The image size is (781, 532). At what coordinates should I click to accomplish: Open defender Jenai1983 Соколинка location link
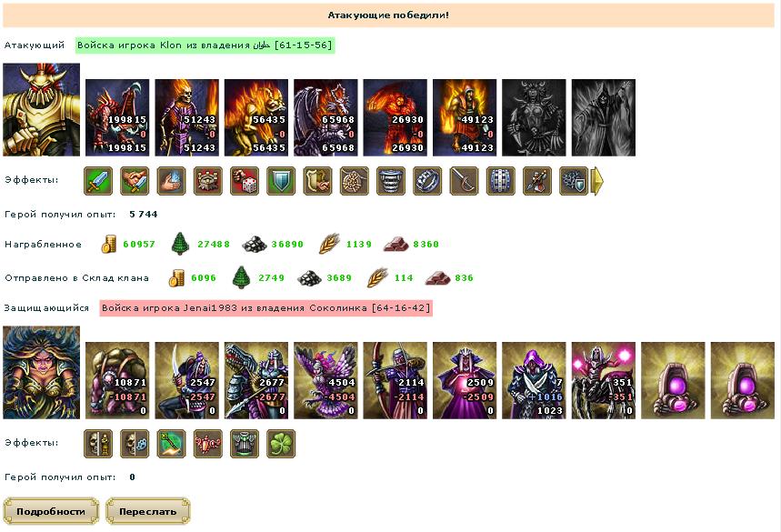tap(265, 308)
